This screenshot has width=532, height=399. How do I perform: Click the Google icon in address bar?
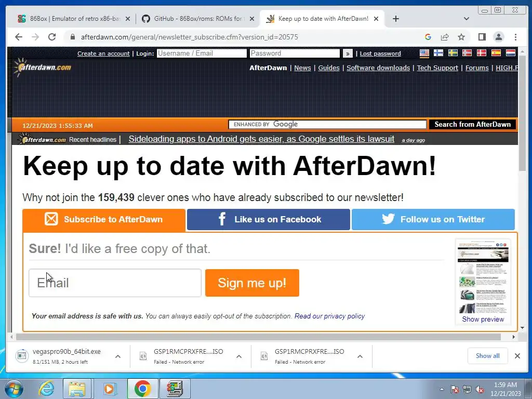point(428,37)
